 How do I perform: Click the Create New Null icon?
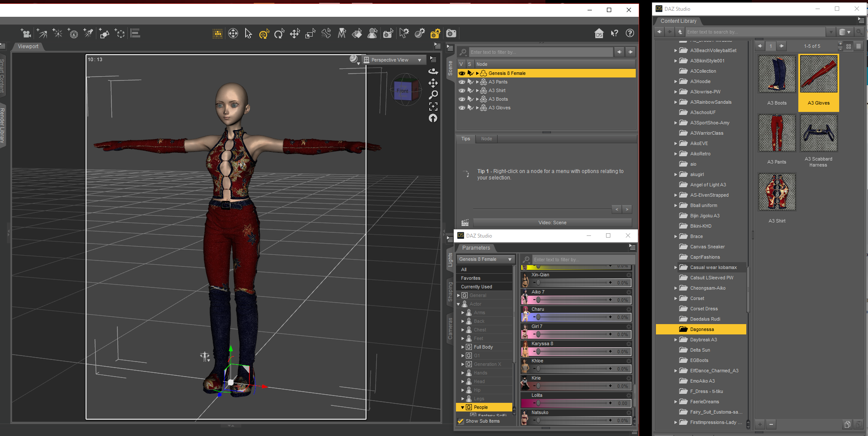coord(120,33)
